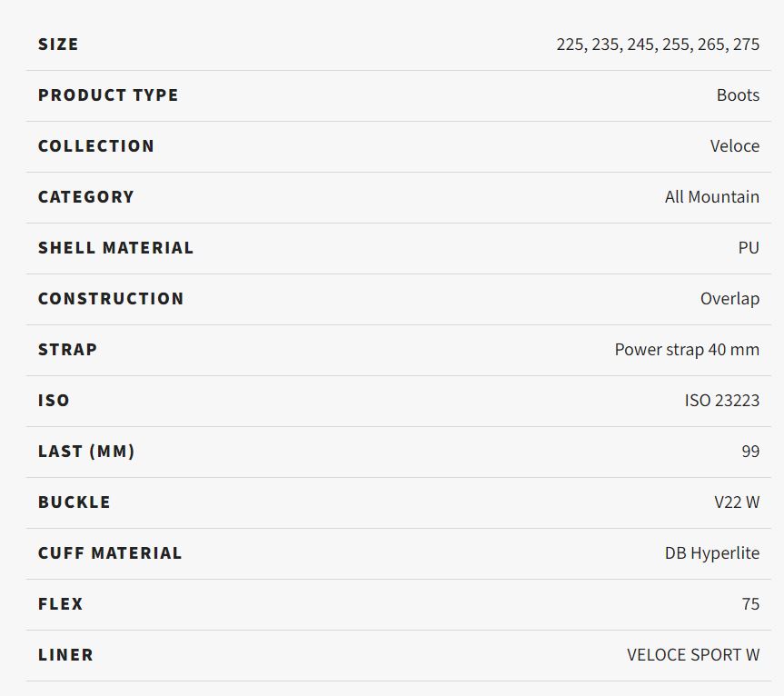Click the SHELL MATERIAL label
This screenshot has width=784, height=696.
pyautogui.click(x=115, y=248)
